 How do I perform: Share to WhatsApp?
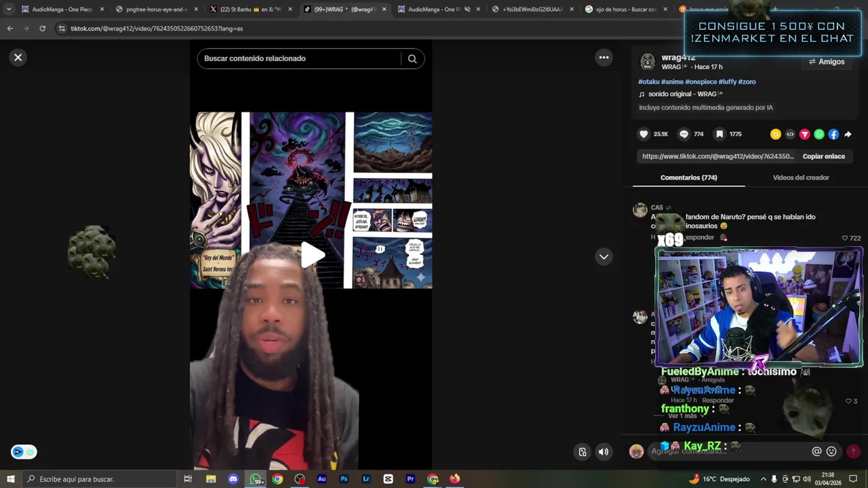[819, 134]
